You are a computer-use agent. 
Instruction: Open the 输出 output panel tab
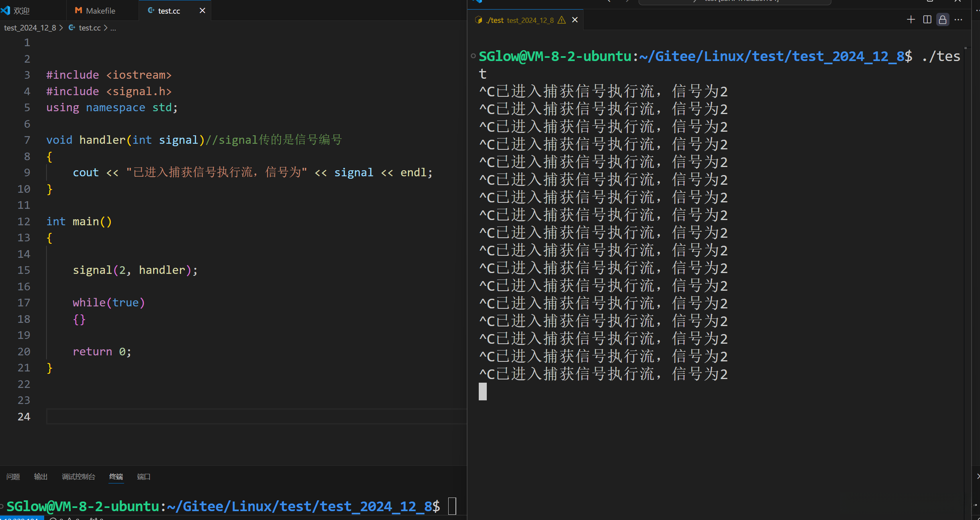point(41,477)
